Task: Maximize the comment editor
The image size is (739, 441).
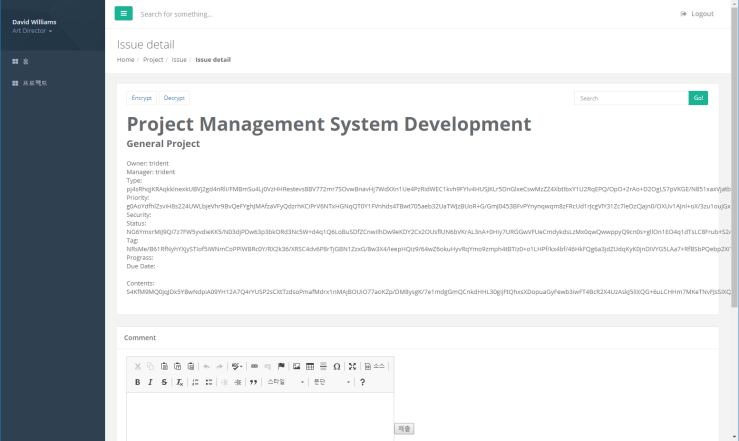Action: pyautogui.click(x=352, y=366)
